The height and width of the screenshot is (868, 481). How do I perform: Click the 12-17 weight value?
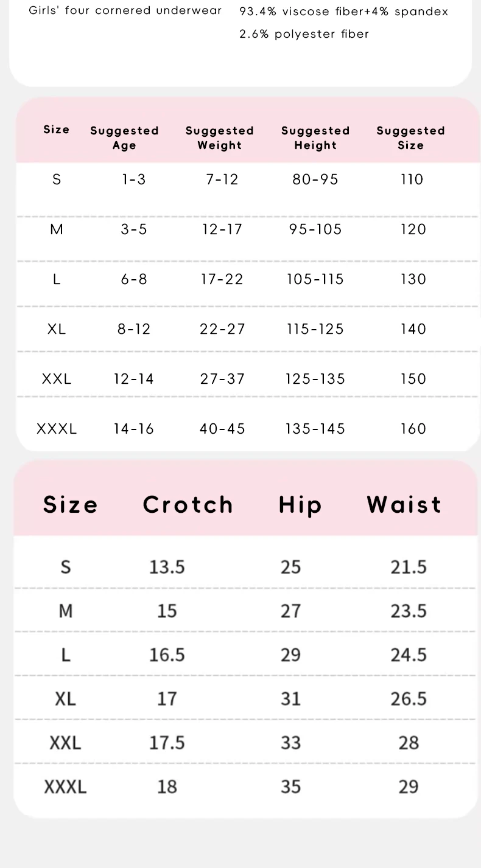coord(222,229)
